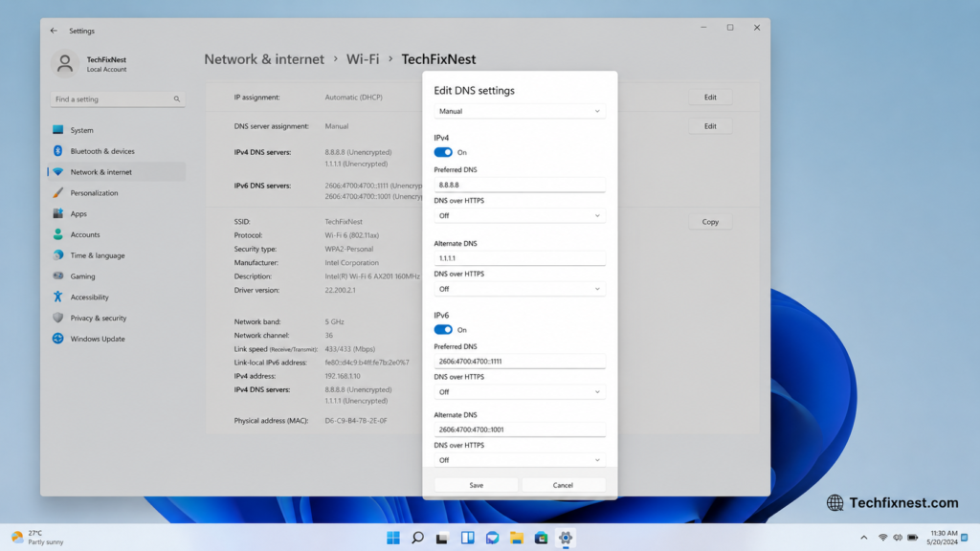Open DNS over HTTPS dropdown under 1.1.1.1
The width and height of the screenshot is (980, 551).
(520, 289)
